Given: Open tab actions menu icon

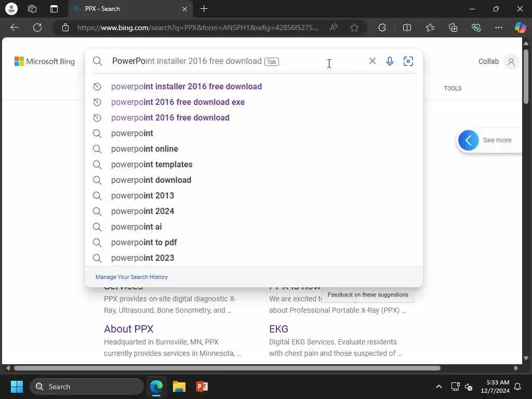Looking at the screenshot, I should (x=54, y=9).
